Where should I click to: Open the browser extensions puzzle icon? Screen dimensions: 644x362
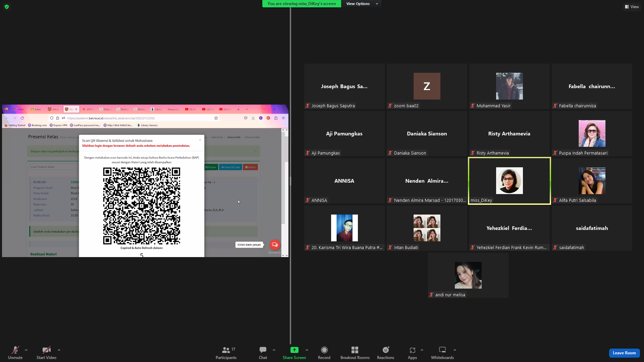tap(276, 118)
